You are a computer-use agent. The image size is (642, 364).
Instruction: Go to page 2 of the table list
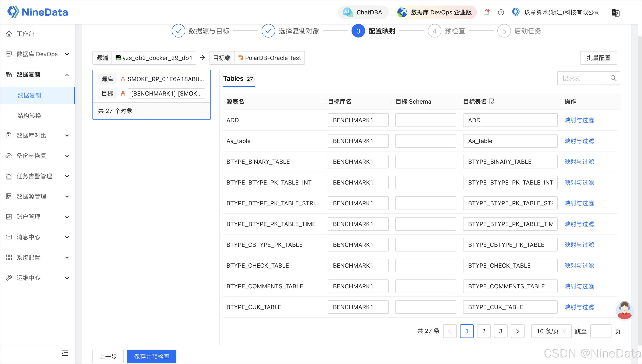point(483,331)
